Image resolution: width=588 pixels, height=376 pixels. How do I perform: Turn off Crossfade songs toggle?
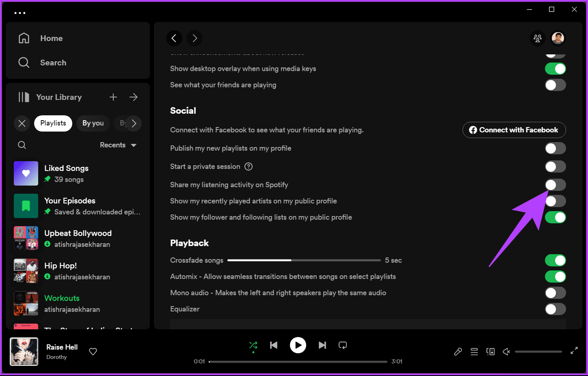(x=555, y=260)
